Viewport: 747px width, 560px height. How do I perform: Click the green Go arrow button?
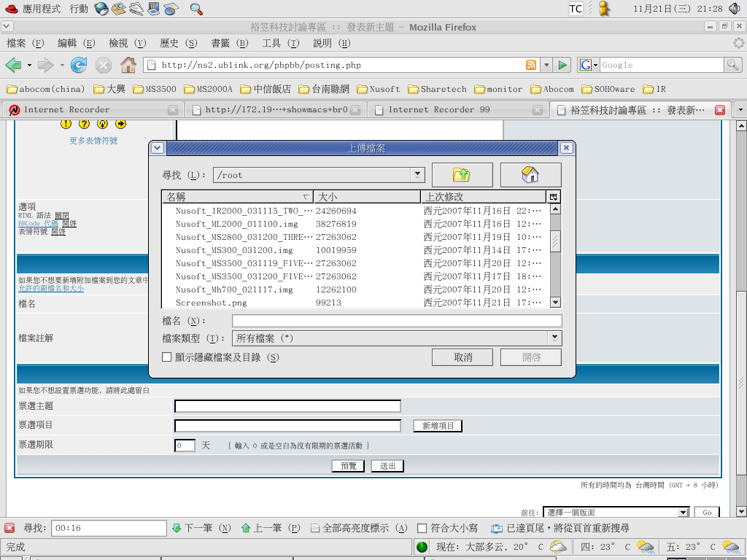point(562,65)
